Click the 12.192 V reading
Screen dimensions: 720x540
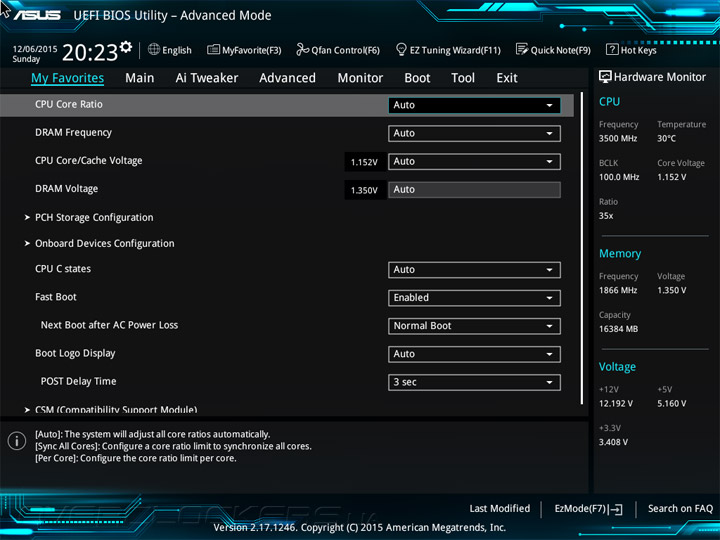(x=616, y=404)
